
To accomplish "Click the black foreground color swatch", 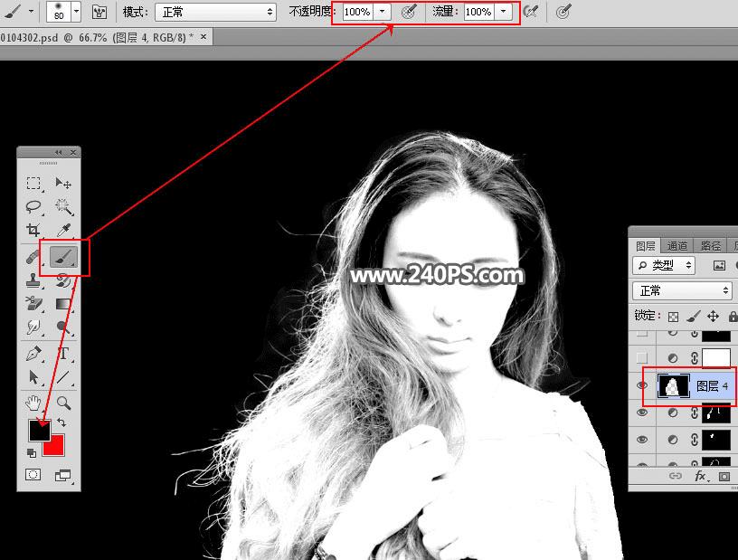I will pos(38,429).
